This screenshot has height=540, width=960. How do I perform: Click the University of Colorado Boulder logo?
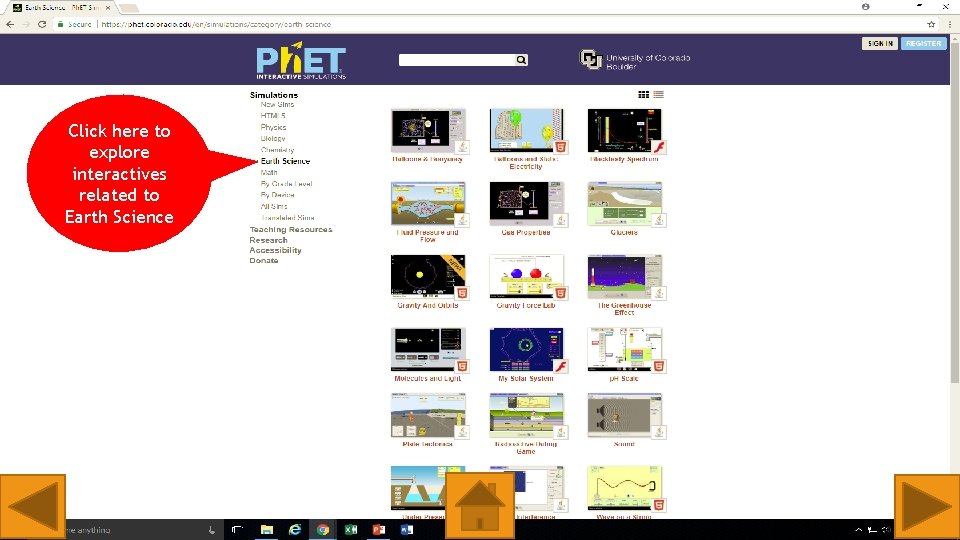click(635, 60)
